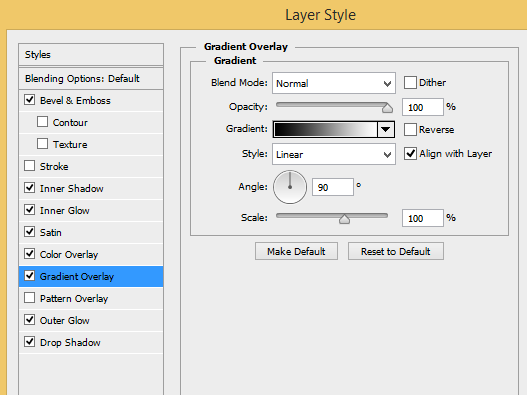
Task: Toggle the Outer Glow checkbox
Action: click(x=30, y=320)
